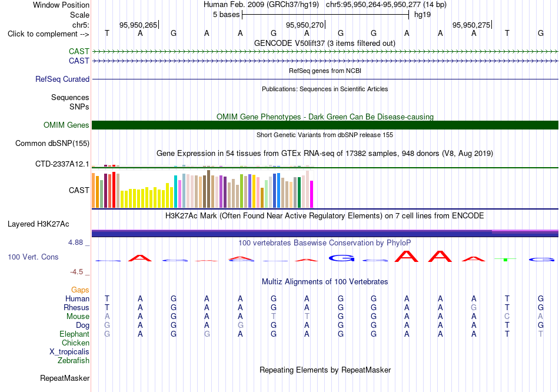559x392 pixels.
Task: Click the big blue G in PhyloP track
Action: (x=341, y=258)
